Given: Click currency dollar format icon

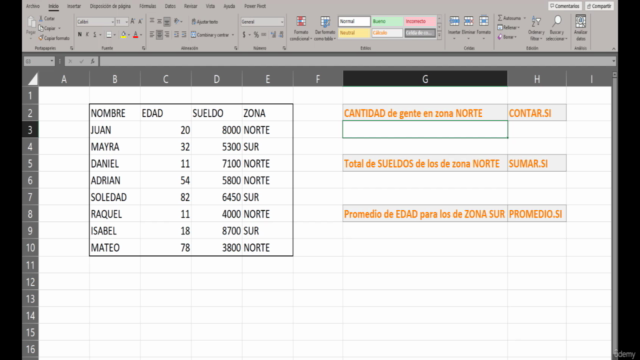Looking at the screenshot, I should 244,35.
